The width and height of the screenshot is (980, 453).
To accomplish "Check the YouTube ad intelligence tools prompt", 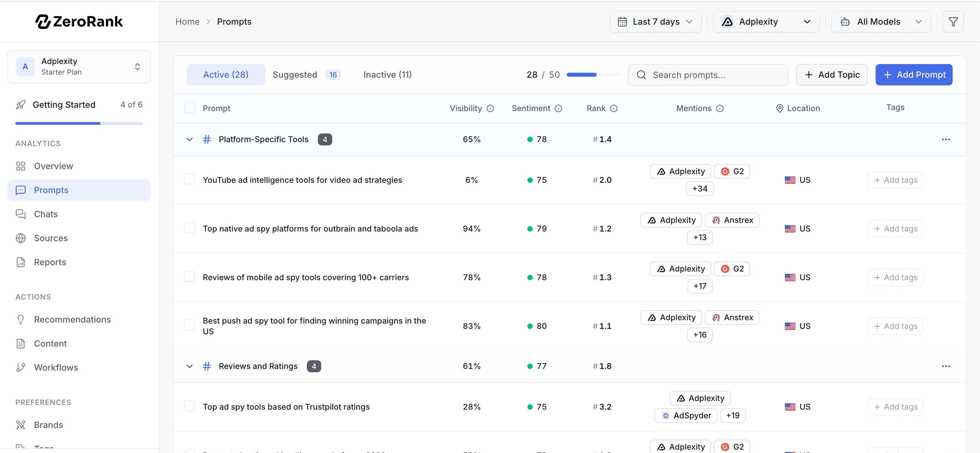I will click(x=189, y=179).
